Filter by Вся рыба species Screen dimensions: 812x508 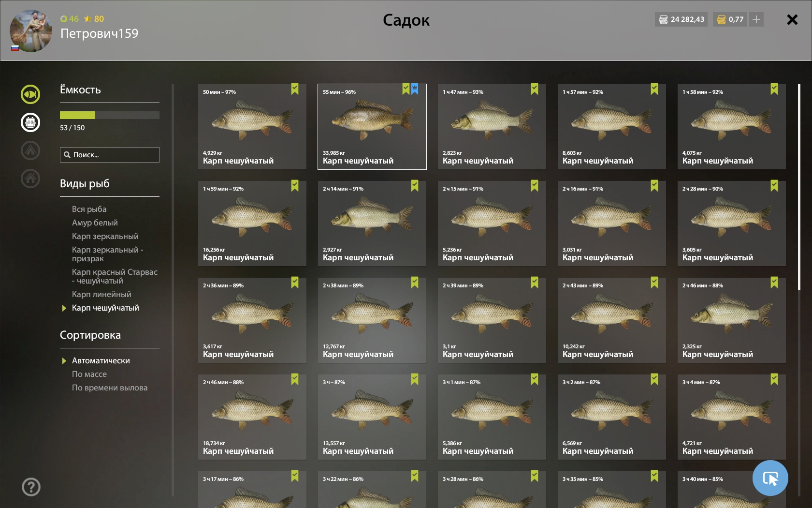coord(89,209)
